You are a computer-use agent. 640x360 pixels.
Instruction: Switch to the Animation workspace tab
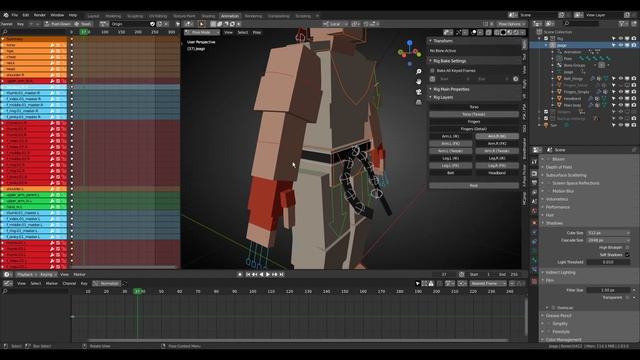[x=230, y=16]
